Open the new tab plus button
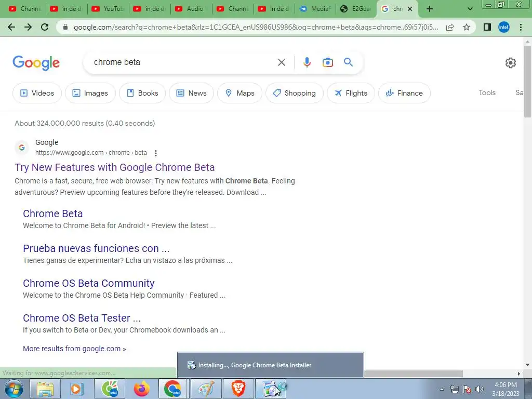532x399 pixels. (430, 9)
